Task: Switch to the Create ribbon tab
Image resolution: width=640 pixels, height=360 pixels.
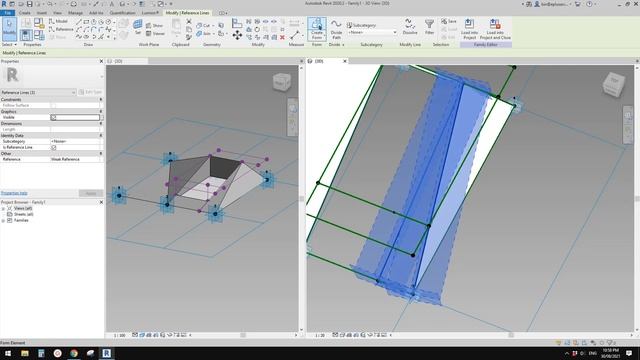Action: [x=24, y=13]
